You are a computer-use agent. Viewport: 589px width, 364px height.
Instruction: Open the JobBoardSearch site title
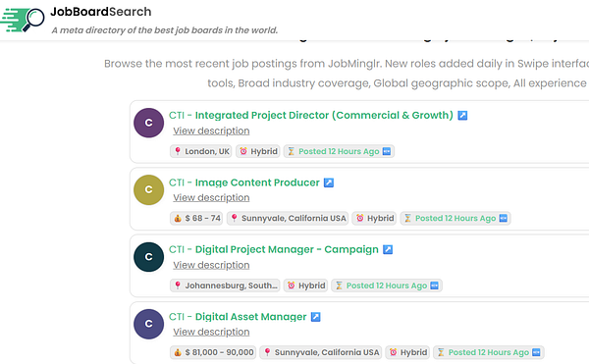[x=101, y=12]
